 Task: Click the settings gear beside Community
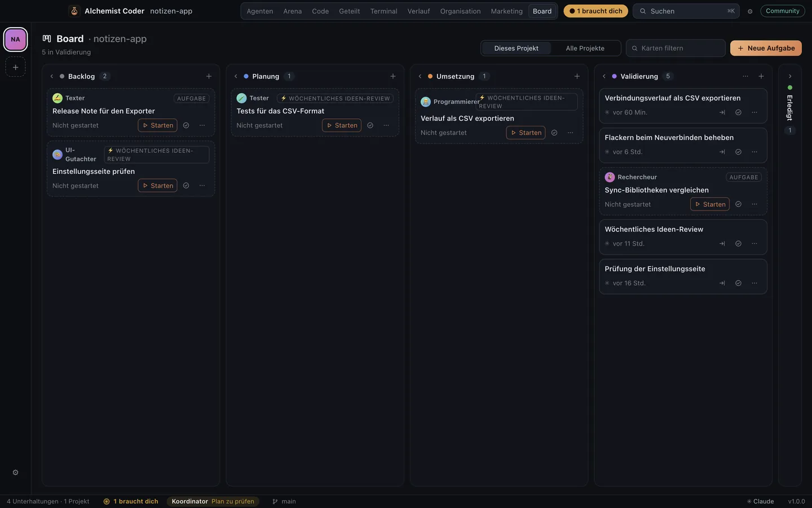click(750, 11)
